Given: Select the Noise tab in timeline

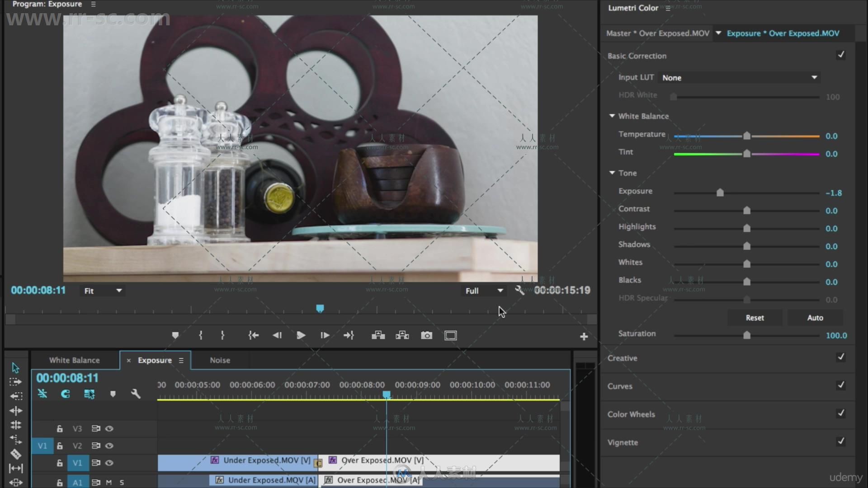Looking at the screenshot, I should click(x=219, y=360).
